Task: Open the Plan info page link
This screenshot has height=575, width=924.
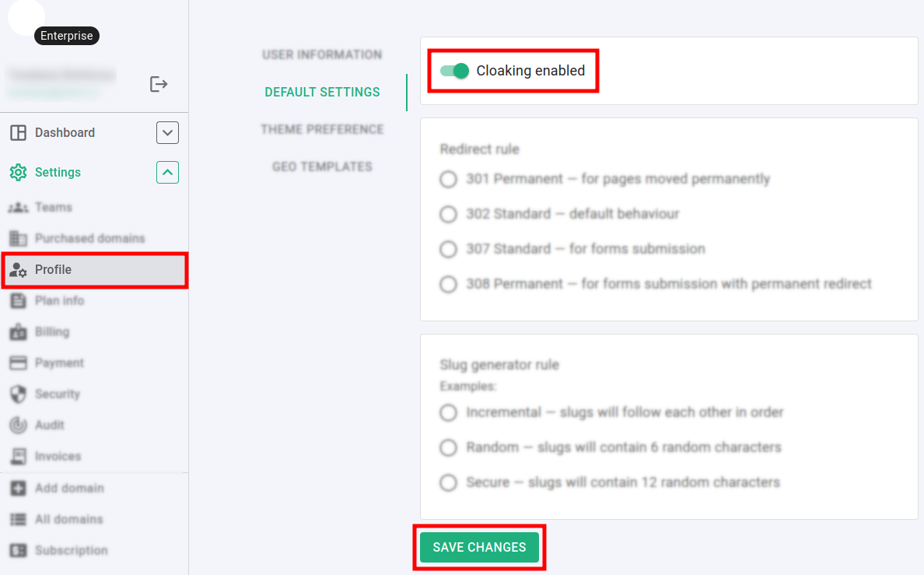Action: coord(59,301)
